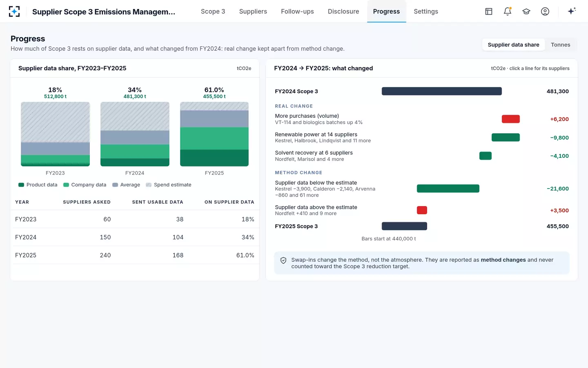The height and width of the screenshot is (368, 588).
Task: Click the green −21,600 waterfall bar
Action: [448, 188]
